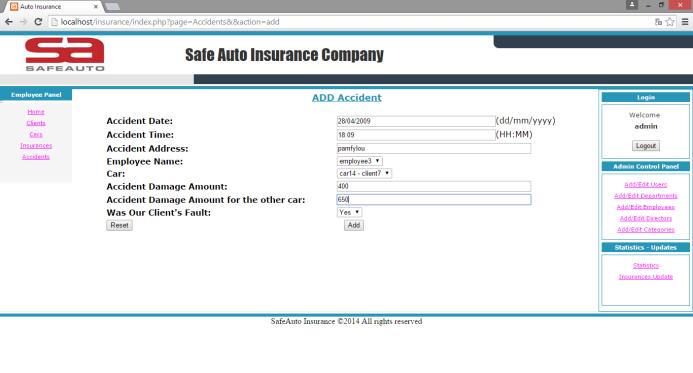This screenshot has width=693, height=373.
Task: Click the 'Accident Date:' label
Action: [140, 121]
